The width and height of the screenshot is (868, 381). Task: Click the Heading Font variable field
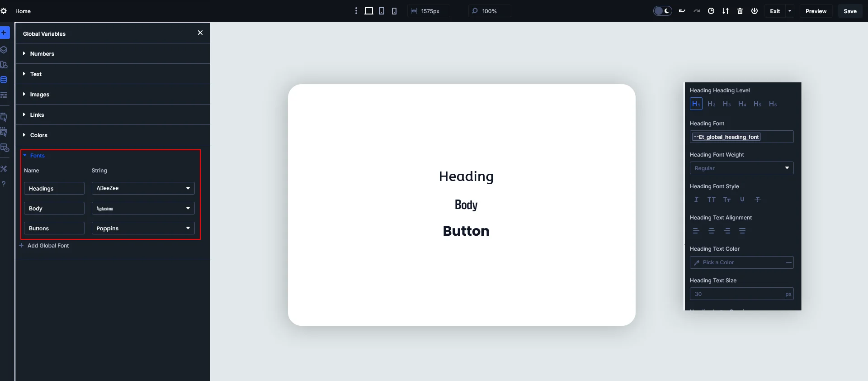tap(741, 137)
